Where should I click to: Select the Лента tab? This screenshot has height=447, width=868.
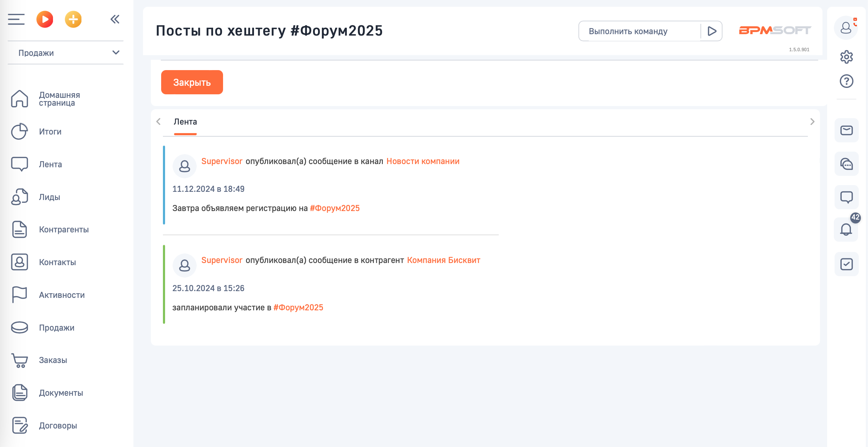coord(185,122)
